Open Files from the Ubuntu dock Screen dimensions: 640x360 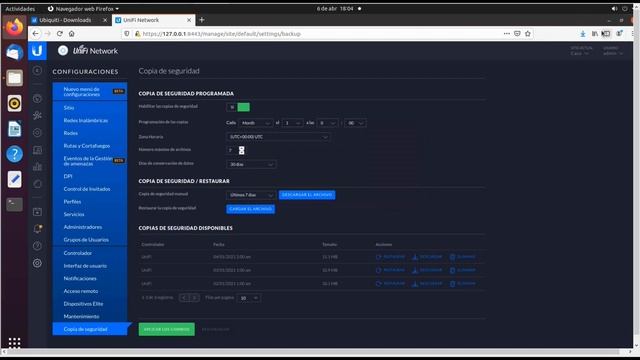(x=14, y=78)
